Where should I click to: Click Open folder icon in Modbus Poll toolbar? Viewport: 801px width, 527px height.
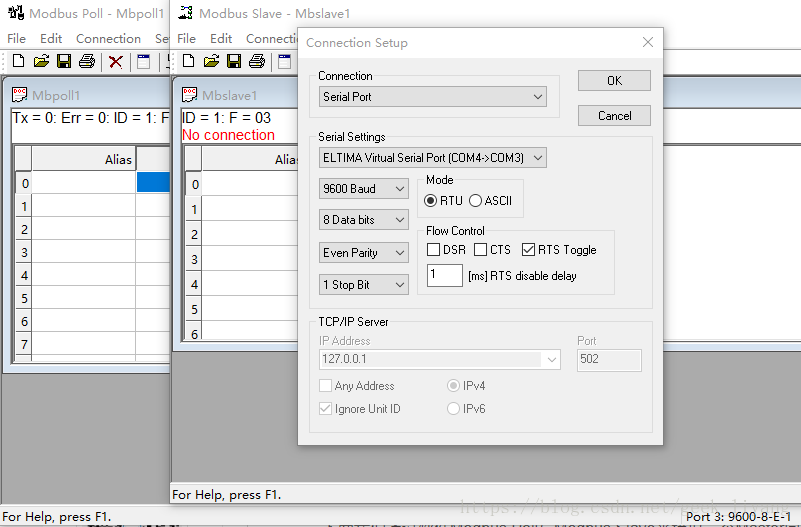(41, 61)
